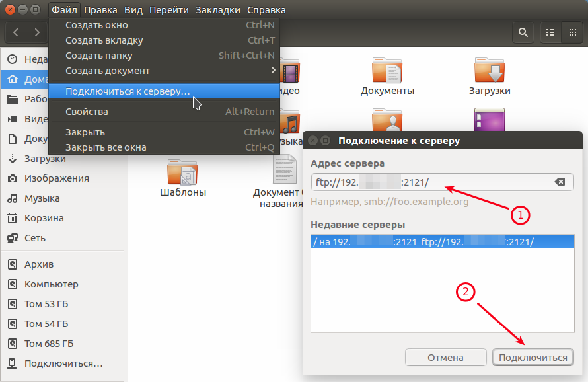Close the Подключение к серверу dialog
The height and width of the screenshot is (382, 588).
coord(312,141)
